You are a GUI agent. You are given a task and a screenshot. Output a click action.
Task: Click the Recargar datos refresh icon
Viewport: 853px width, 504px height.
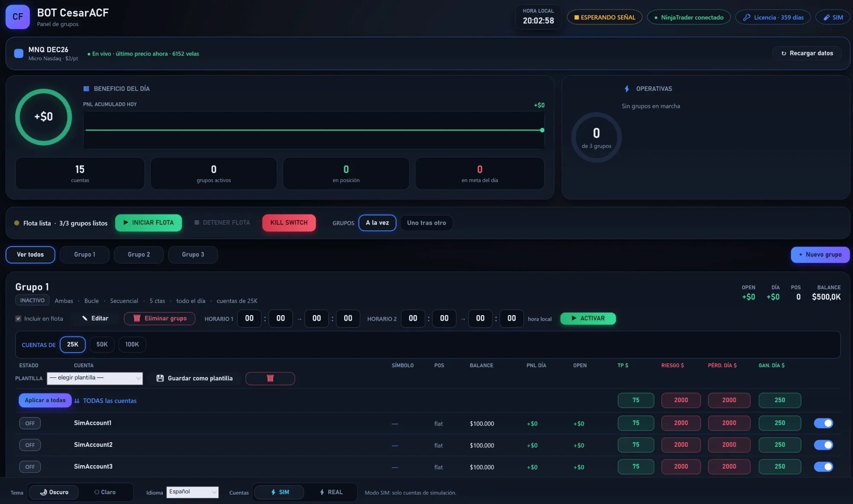tap(783, 53)
